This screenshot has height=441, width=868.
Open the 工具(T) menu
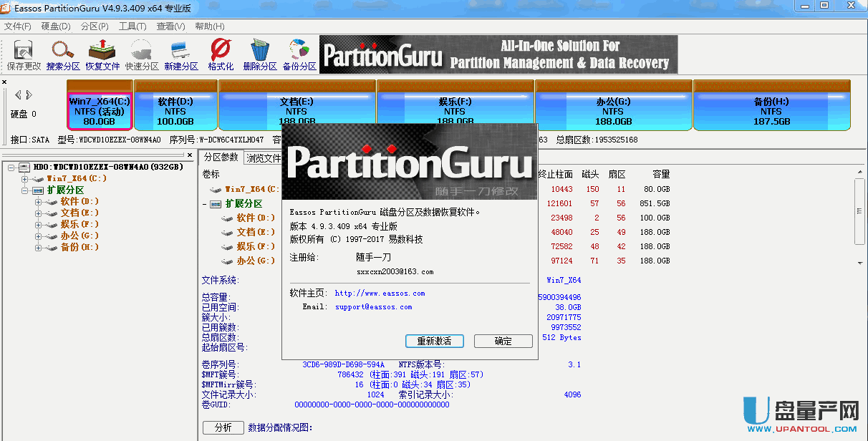point(132,26)
